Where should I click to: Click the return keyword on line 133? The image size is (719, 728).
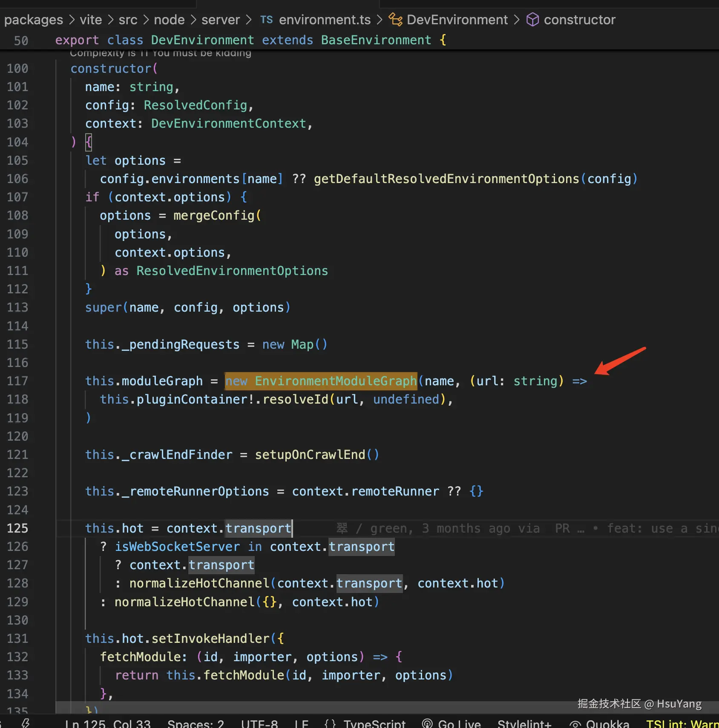tap(136, 675)
